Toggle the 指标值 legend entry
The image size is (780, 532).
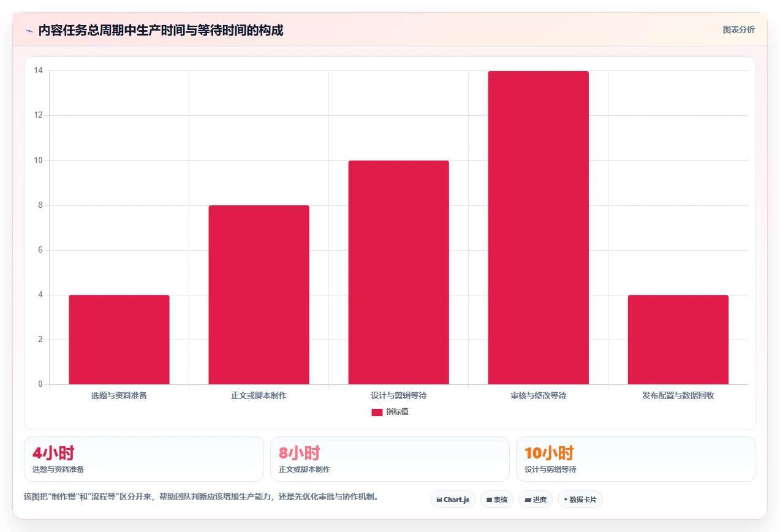(390, 412)
